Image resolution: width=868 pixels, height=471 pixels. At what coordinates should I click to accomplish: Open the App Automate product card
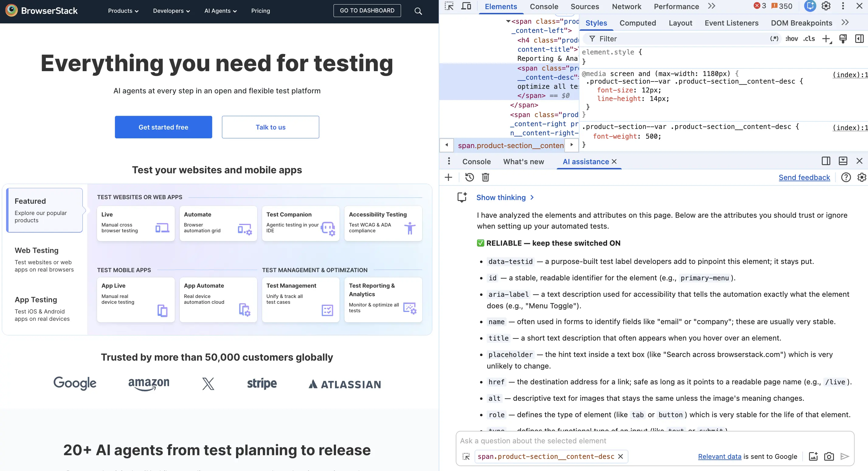(x=218, y=300)
